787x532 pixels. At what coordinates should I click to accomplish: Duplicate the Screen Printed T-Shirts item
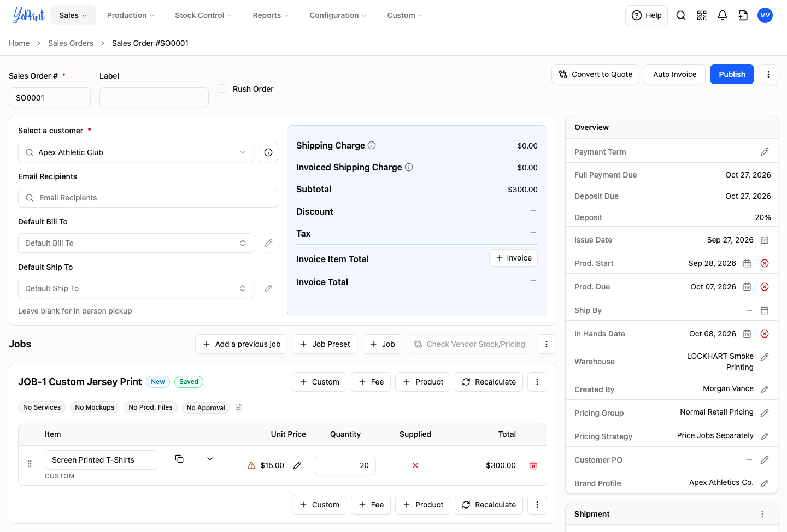[179, 459]
